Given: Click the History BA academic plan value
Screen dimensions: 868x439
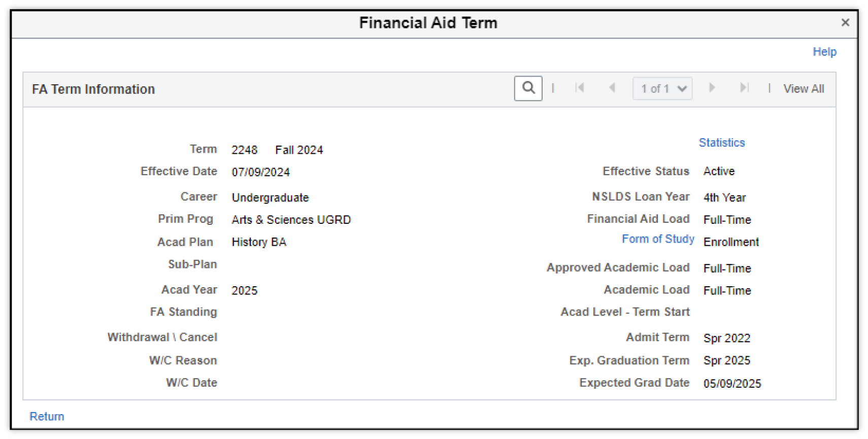Looking at the screenshot, I should (x=259, y=242).
